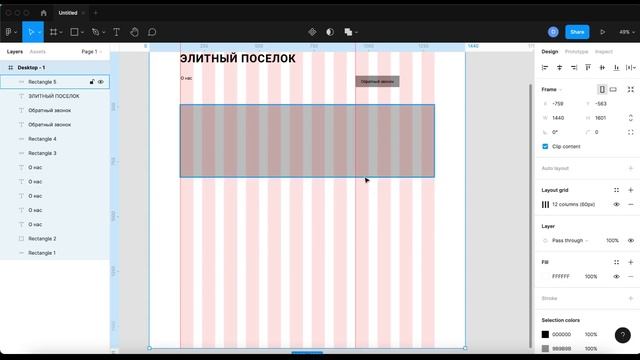Click the Resize to fit icon
This screenshot has width=640, height=360.
coord(631,89)
